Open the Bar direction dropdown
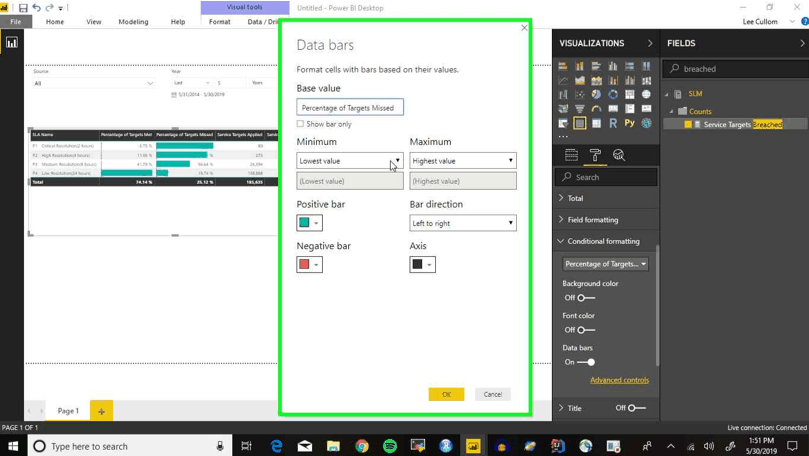 click(463, 223)
